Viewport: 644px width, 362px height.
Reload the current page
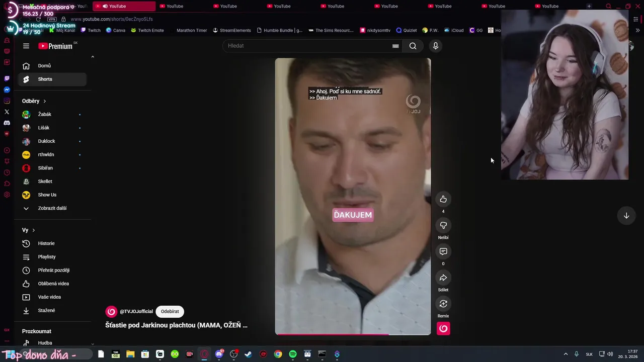pos(38,19)
